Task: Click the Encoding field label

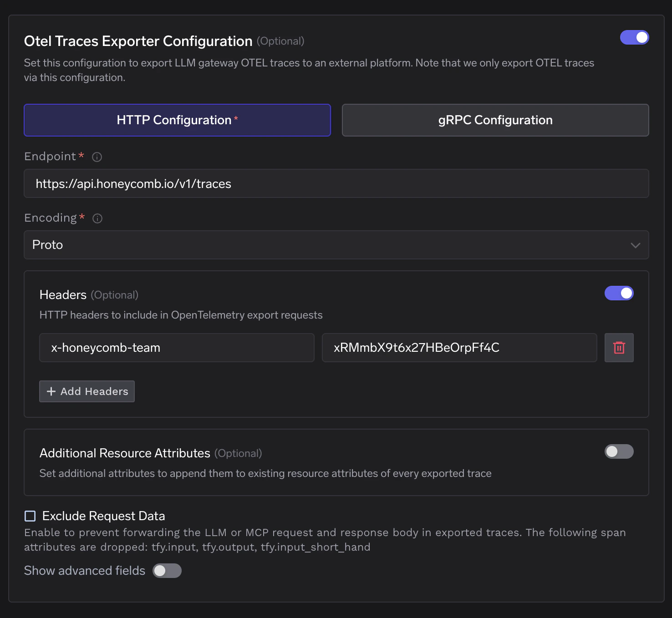Action: tap(51, 218)
